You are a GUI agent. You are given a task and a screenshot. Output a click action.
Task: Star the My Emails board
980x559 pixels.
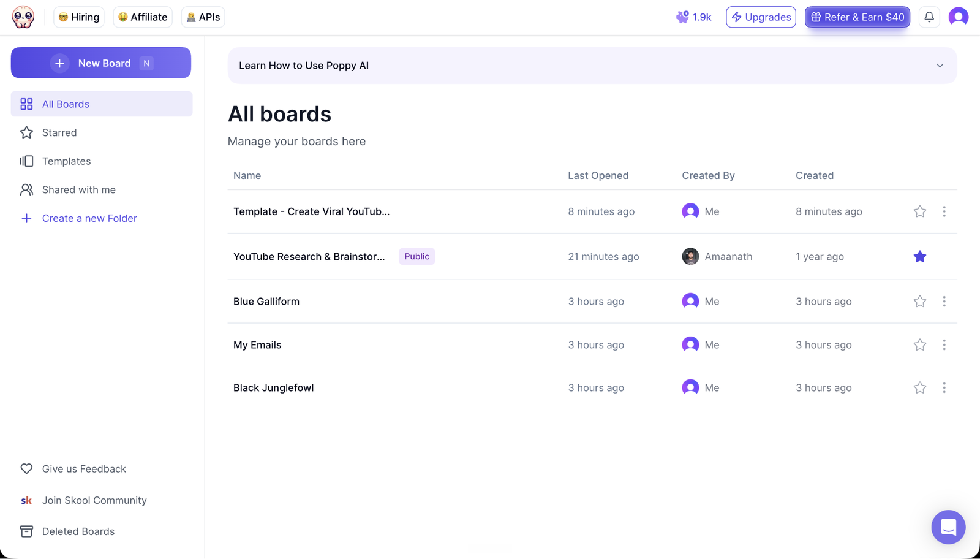[x=920, y=345]
